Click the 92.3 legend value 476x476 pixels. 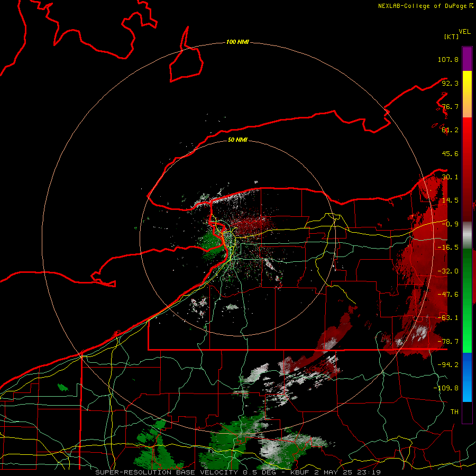coord(450,83)
